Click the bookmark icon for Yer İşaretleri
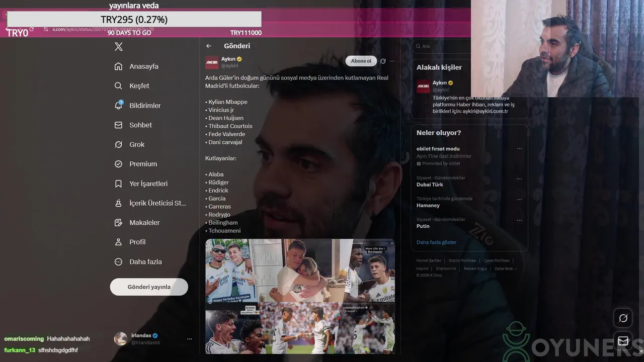The image size is (644, 362). click(118, 184)
